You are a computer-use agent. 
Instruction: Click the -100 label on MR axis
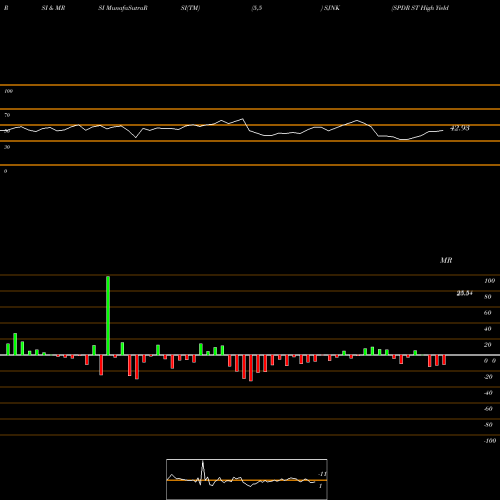point(490,441)
